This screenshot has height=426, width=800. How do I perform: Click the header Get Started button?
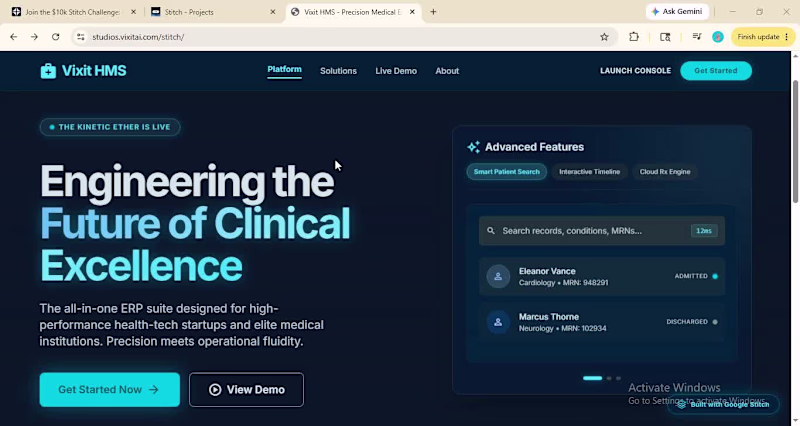pos(716,70)
